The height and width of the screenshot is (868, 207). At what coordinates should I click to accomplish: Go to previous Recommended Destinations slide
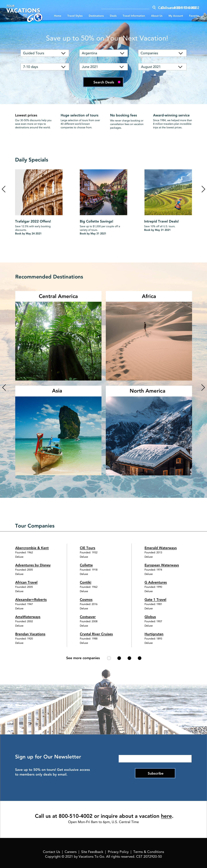pos(4,388)
